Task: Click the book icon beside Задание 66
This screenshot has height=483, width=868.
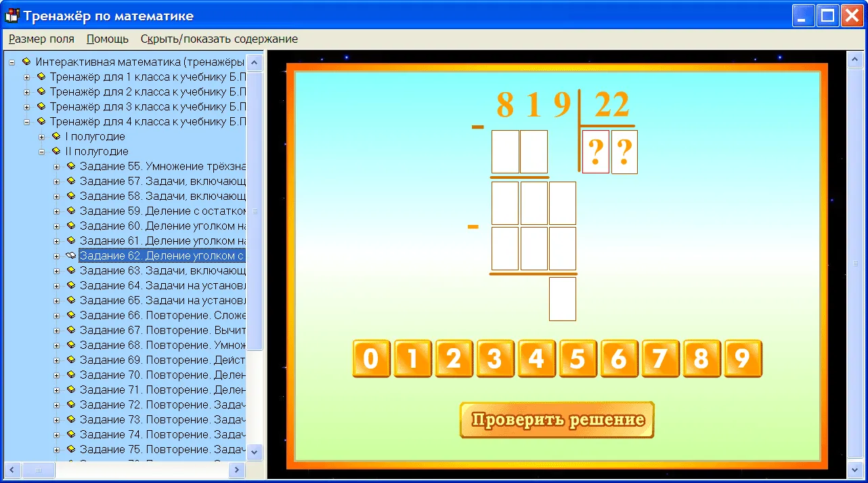Action: coord(71,315)
